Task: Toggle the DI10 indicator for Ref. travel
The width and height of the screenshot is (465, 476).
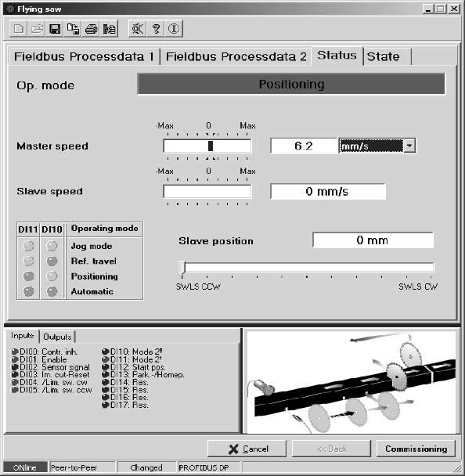Action: point(52,261)
